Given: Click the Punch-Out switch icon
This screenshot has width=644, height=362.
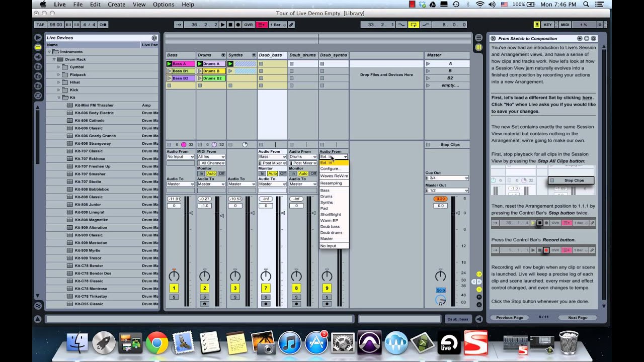Looking at the screenshot, I should click(x=425, y=25).
